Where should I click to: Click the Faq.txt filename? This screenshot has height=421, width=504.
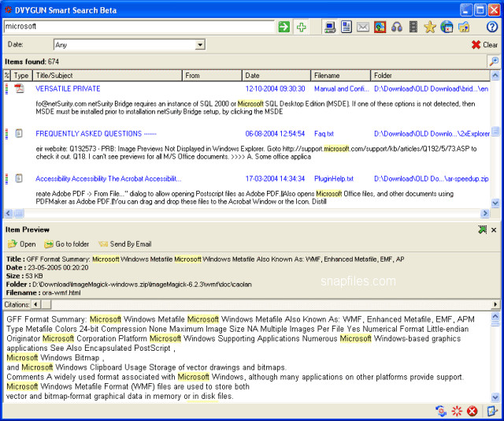[x=324, y=133]
